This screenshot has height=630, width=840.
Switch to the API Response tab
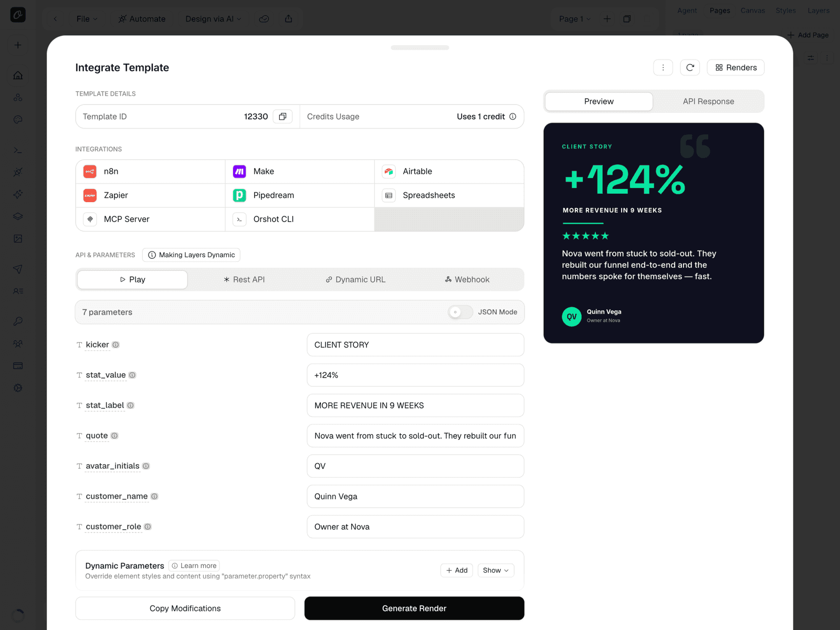click(708, 101)
